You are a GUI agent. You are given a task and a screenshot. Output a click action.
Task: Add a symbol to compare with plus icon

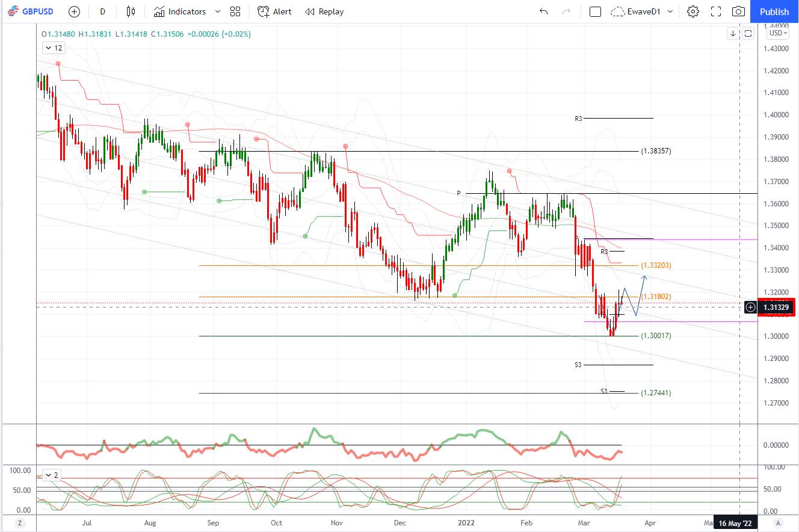[74, 11]
